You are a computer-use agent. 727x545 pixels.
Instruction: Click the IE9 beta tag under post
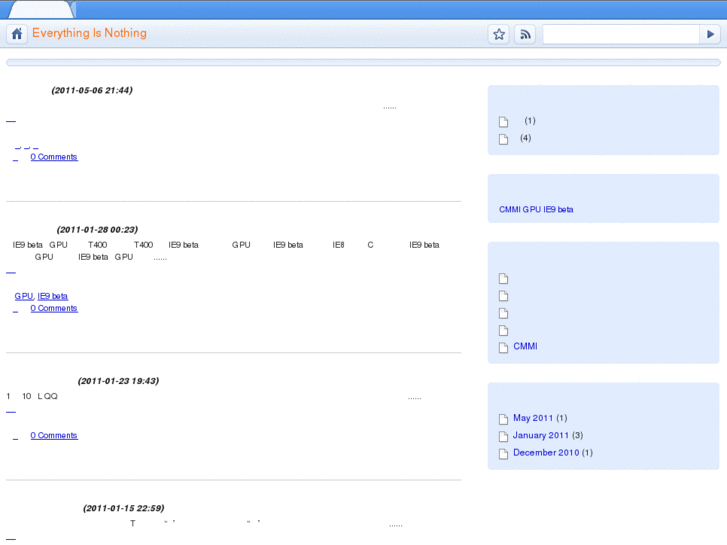[52, 296]
